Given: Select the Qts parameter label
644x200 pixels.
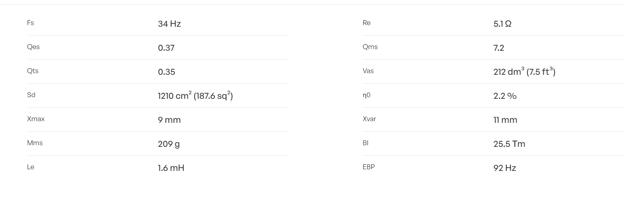Looking at the screenshot, I should tap(33, 71).
